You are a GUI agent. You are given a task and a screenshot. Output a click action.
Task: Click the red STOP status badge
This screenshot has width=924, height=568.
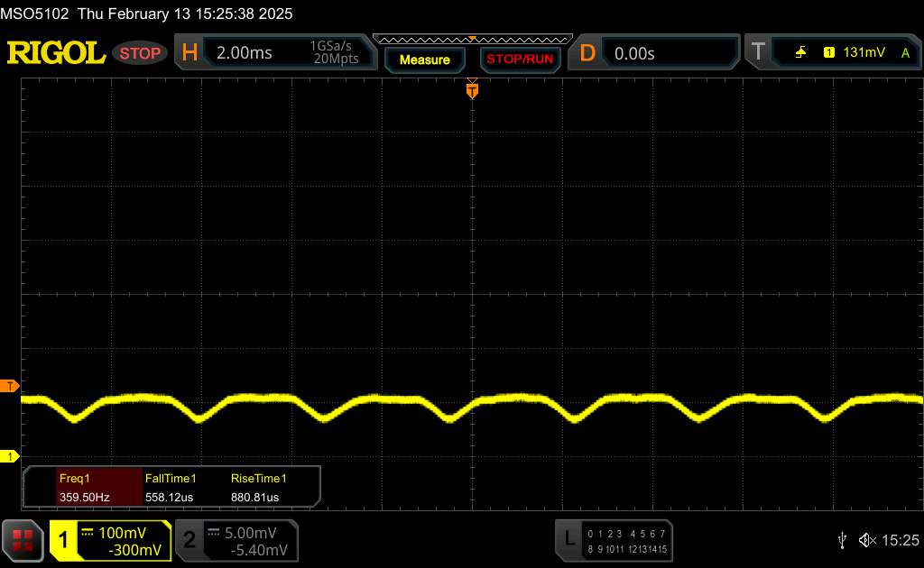tap(140, 53)
